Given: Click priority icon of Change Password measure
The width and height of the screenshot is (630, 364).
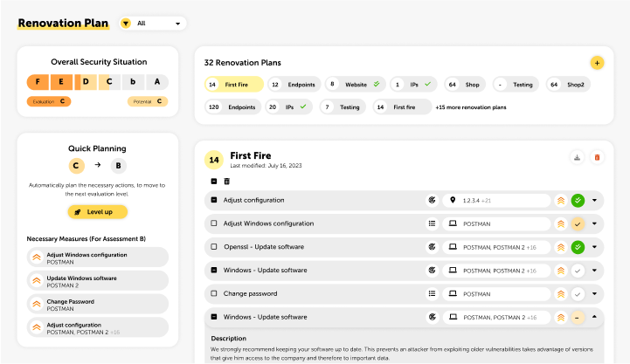Looking at the screenshot, I should [37, 304].
